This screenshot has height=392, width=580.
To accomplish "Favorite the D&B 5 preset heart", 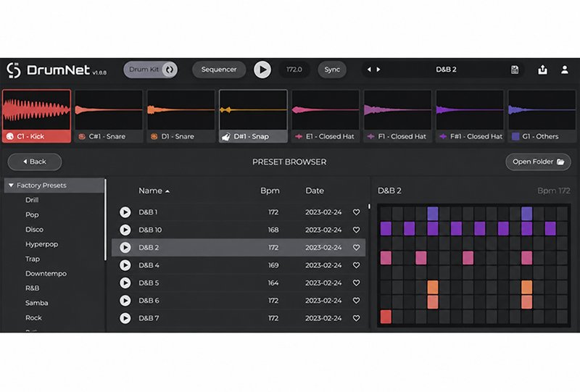I will [x=356, y=283].
